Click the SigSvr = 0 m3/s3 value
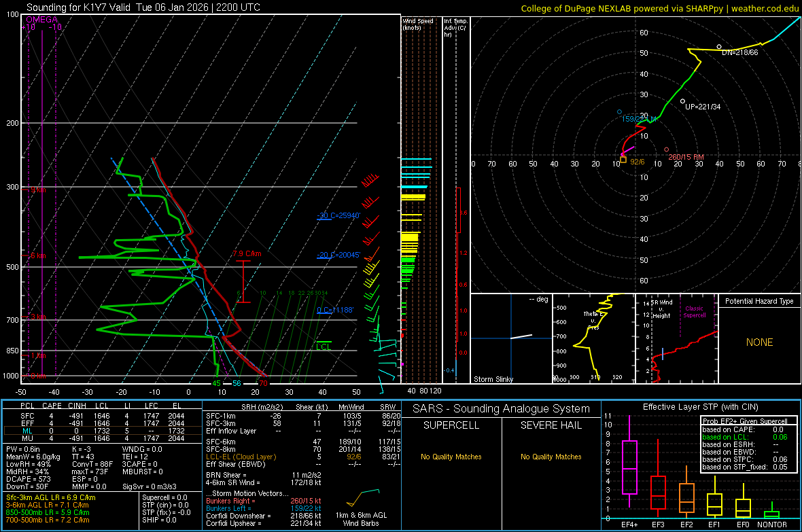This screenshot has height=532, width=802. coord(150,486)
